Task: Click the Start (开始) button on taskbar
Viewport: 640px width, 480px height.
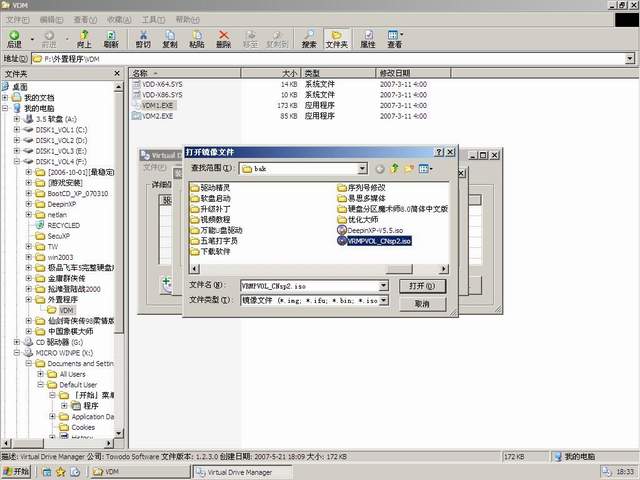Action: click(x=17, y=471)
